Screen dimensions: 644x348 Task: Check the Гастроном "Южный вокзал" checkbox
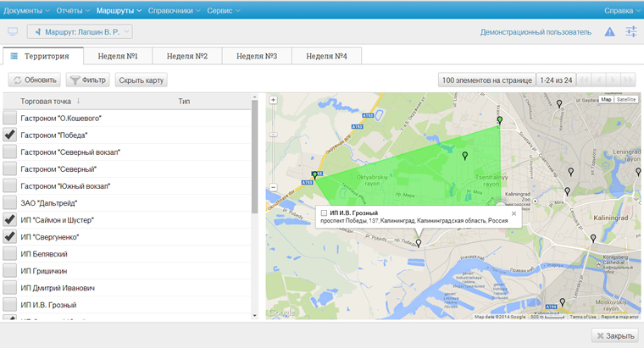pyautogui.click(x=10, y=186)
